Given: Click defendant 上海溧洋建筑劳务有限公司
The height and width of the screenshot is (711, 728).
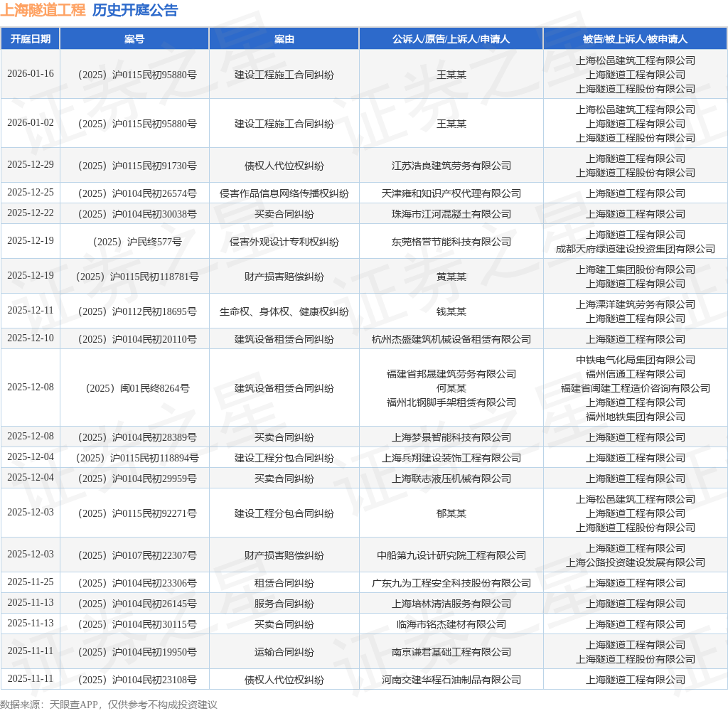Looking at the screenshot, I should (636, 304).
